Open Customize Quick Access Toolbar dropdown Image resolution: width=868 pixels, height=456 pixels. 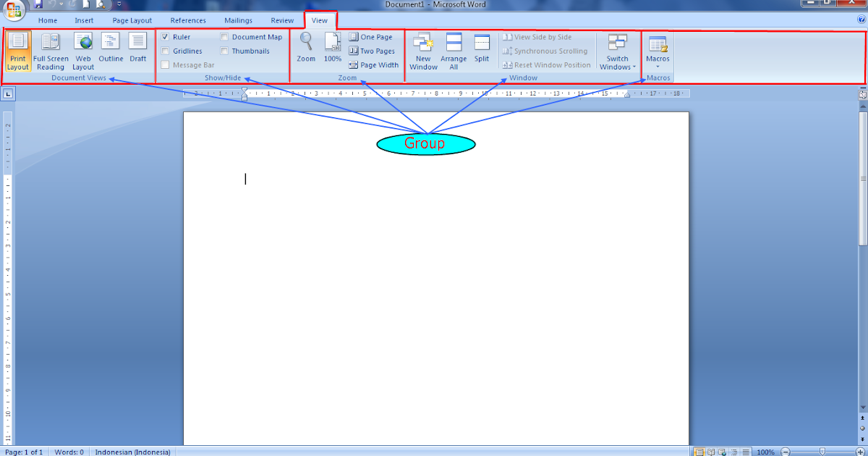[119, 4]
